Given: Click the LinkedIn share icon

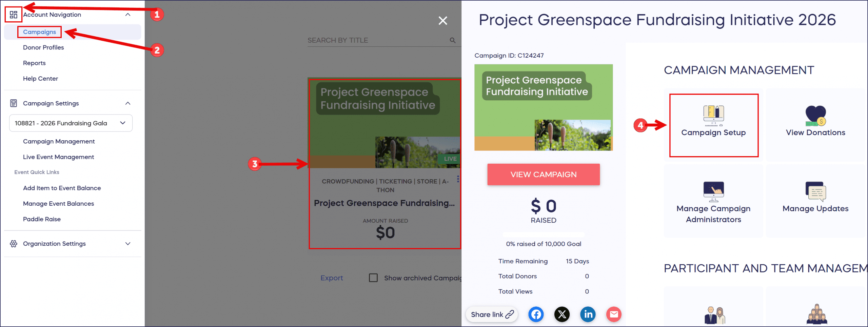Looking at the screenshot, I should point(588,314).
